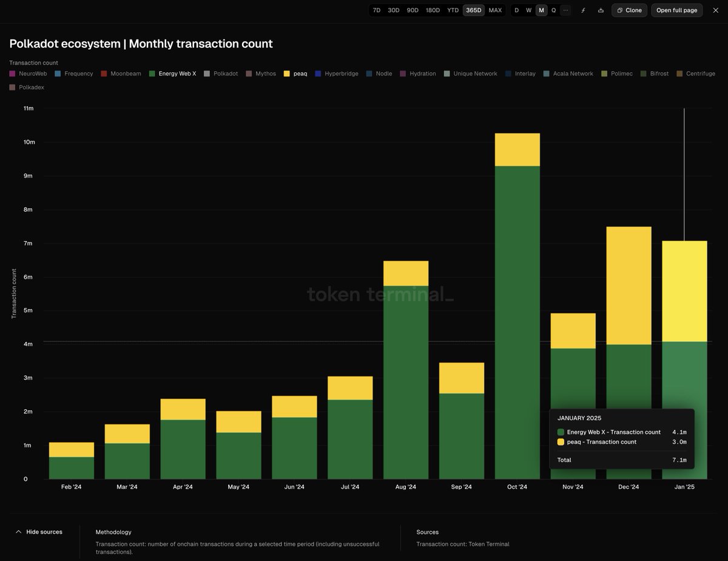Click the chart title text
This screenshot has width=728, height=561.
tap(141, 44)
